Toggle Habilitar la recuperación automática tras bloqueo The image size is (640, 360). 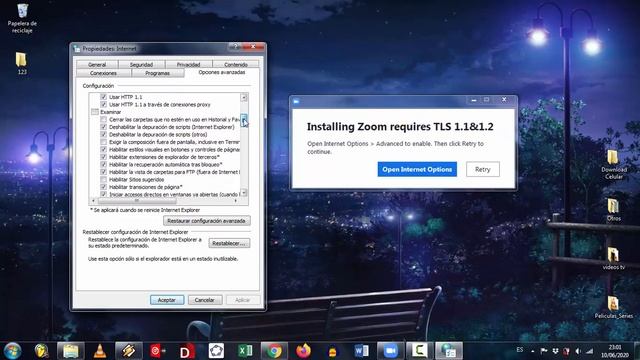coord(104,164)
